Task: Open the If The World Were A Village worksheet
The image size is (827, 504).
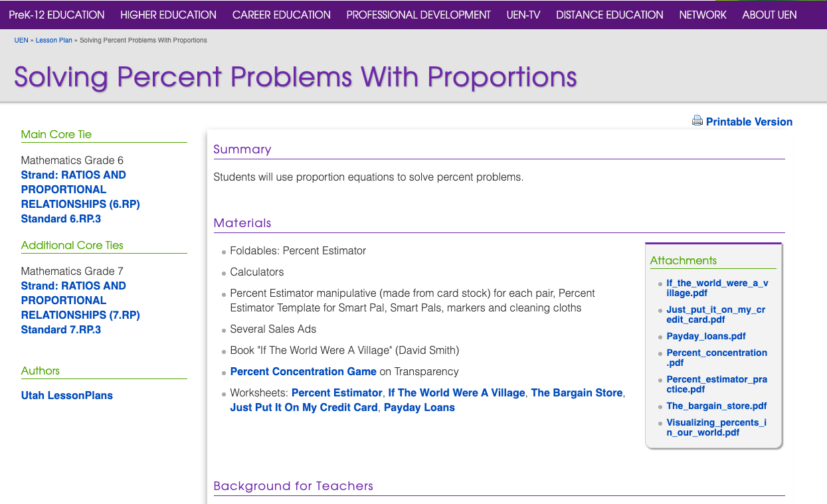Action: pos(456,392)
